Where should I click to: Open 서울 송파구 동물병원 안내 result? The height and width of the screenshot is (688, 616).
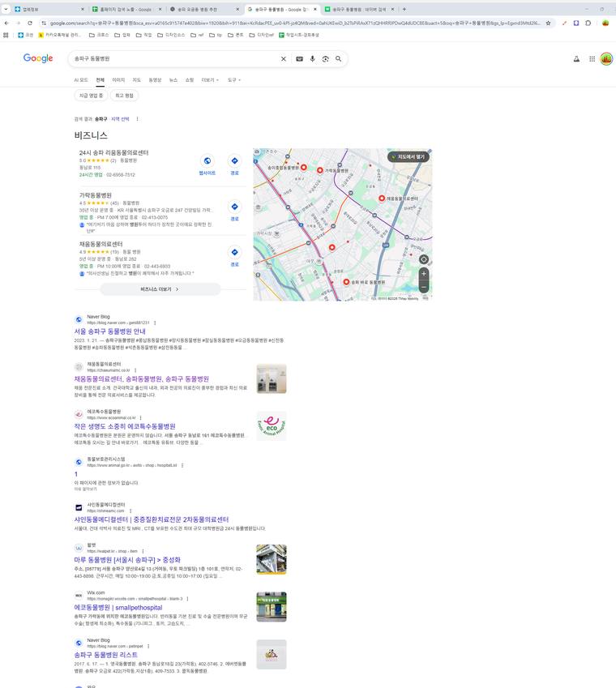click(109, 331)
